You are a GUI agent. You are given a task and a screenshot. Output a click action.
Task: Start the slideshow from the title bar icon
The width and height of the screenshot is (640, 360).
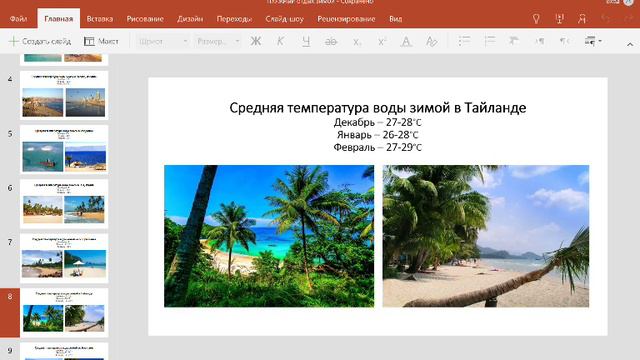560,18
